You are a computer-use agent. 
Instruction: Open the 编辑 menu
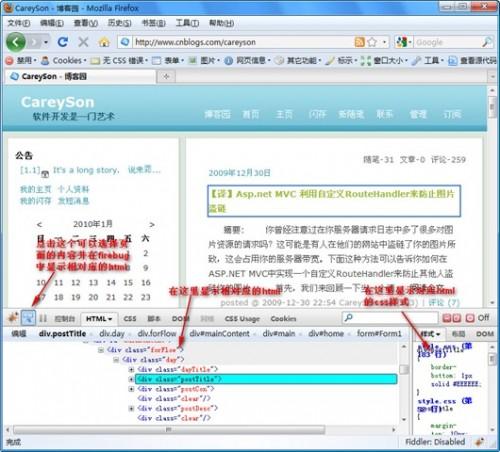[x=52, y=23]
